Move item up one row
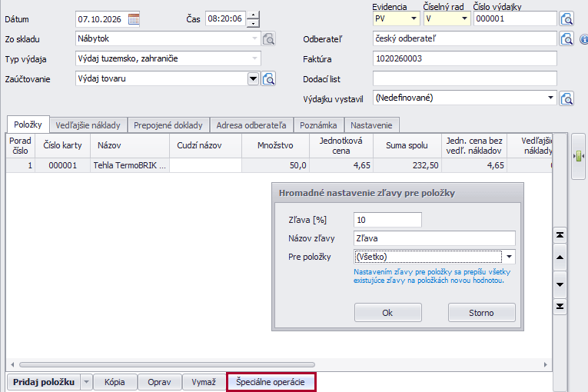 coord(560,257)
